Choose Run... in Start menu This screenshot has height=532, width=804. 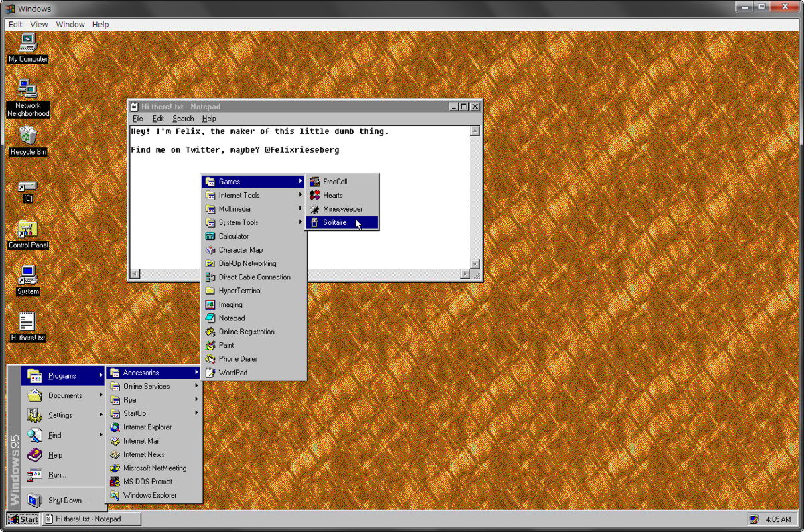[x=64, y=474]
